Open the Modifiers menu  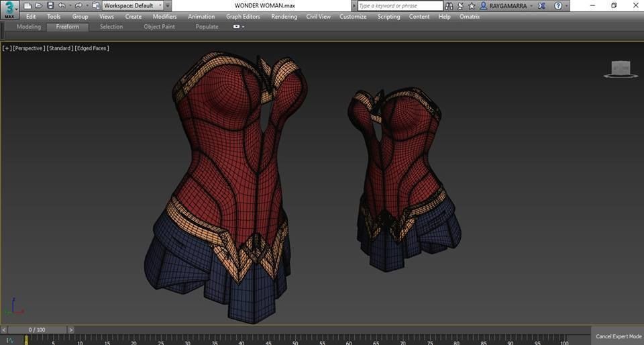[x=165, y=16]
